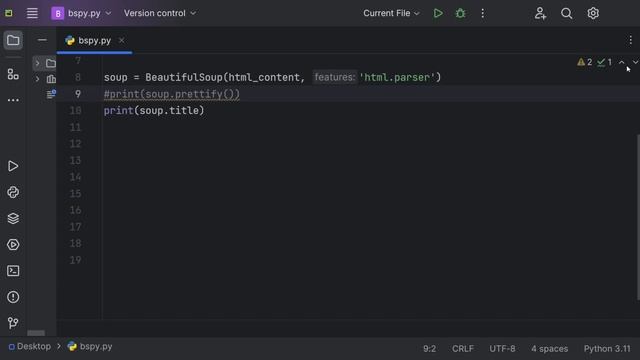Open editor tab options menu

click(x=631, y=40)
